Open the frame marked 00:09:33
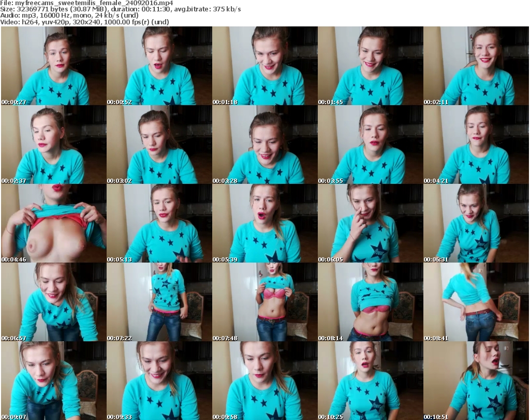Viewport: 530px width, 420px height. (x=159, y=381)
